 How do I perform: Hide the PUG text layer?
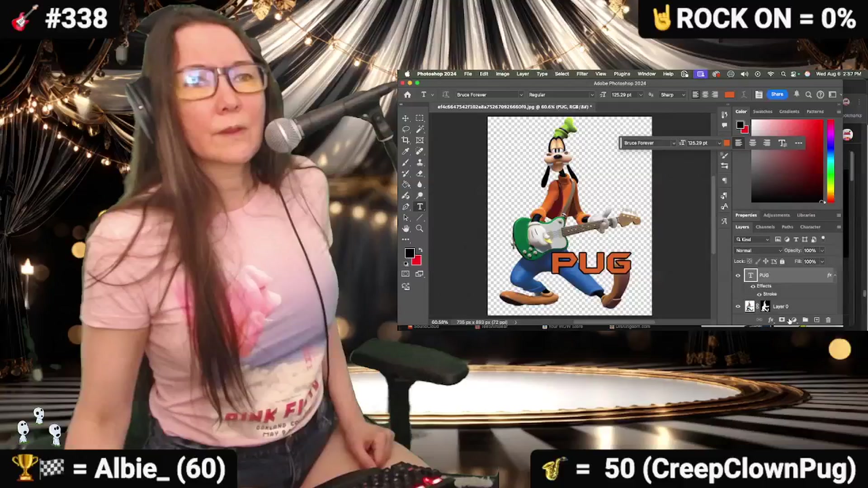(x=738, y=275)
